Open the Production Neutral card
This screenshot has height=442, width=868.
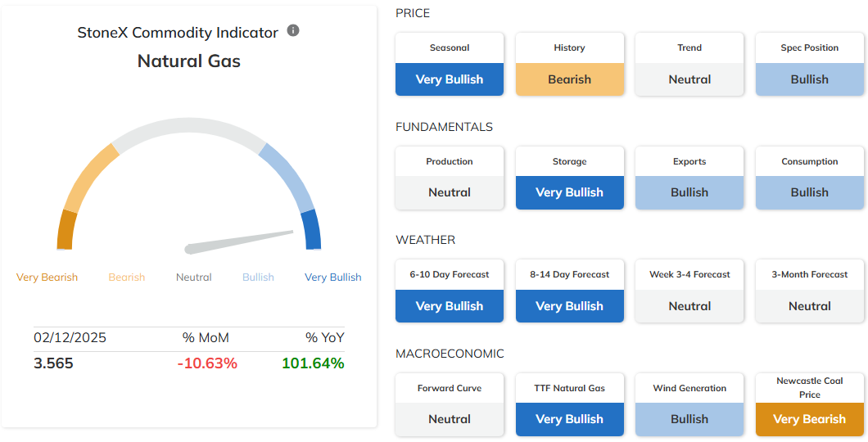(x=450, y=178)
